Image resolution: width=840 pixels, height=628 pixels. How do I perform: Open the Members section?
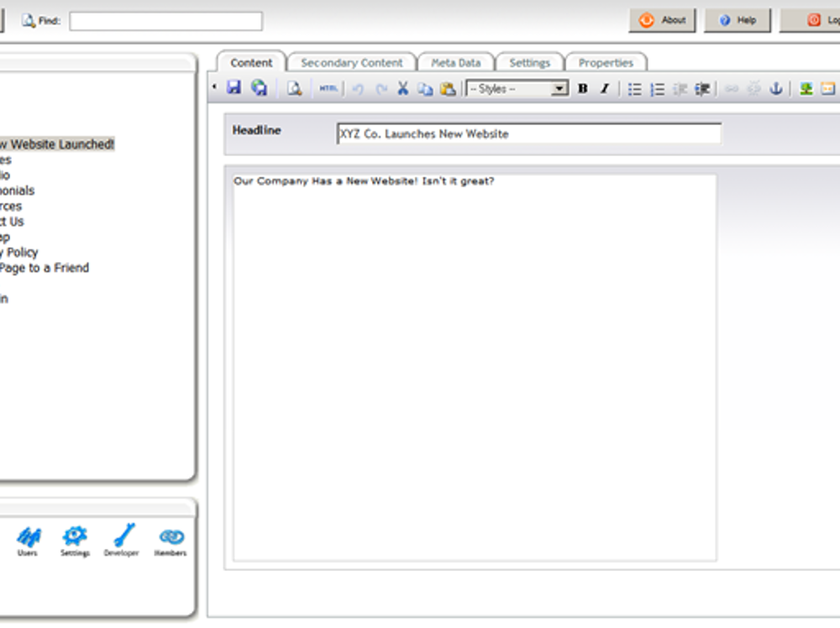pyautogui.click(x=171, y=540)
